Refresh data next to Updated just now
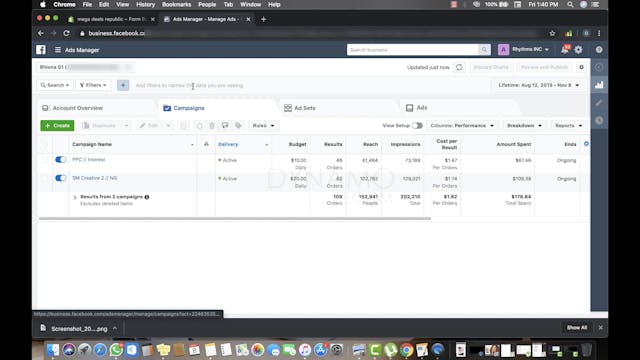This screenshot has height=360, width=640. (x=459, y=67)
